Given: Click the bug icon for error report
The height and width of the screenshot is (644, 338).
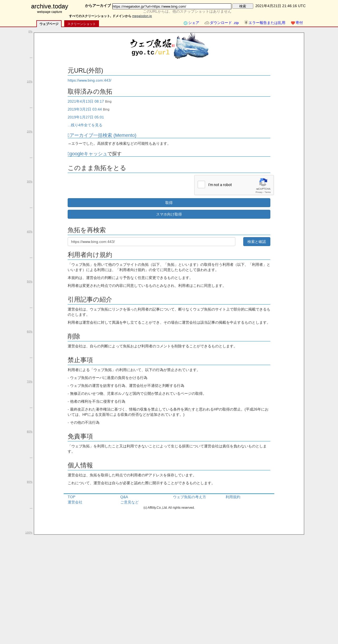Looking at the screenshot, I should tap(246, 22).
